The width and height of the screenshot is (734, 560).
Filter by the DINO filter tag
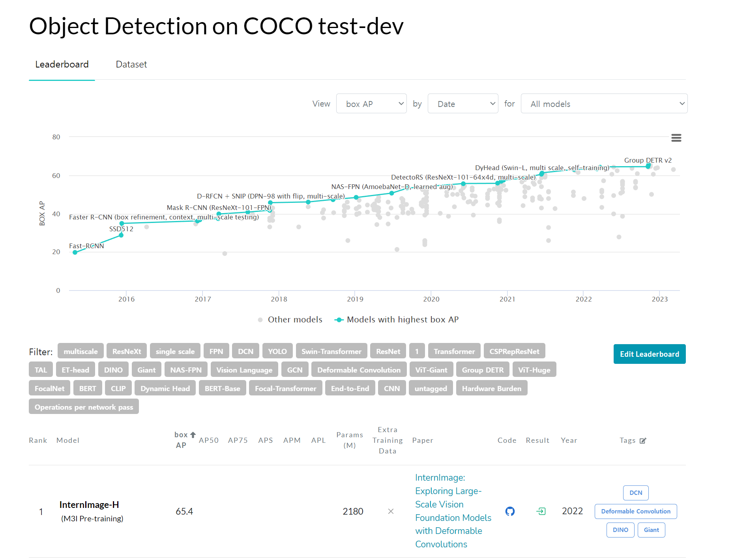(x=113, y=370)
